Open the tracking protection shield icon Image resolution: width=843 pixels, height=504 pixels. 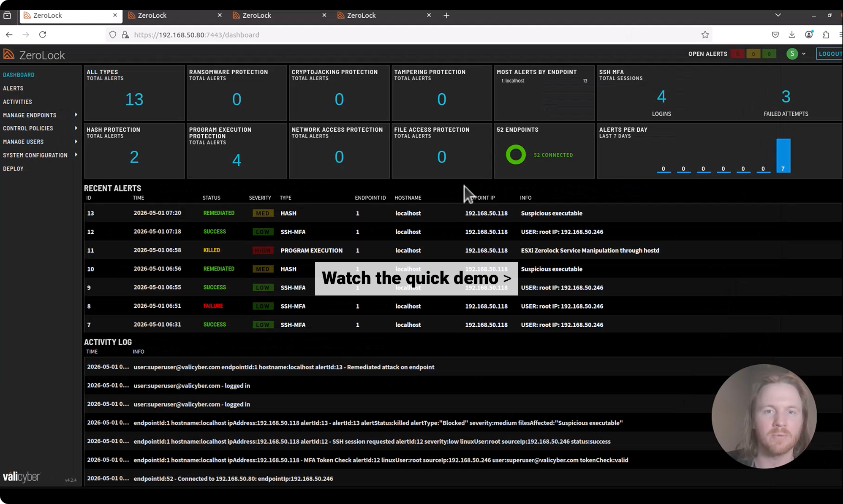(113, 35)
